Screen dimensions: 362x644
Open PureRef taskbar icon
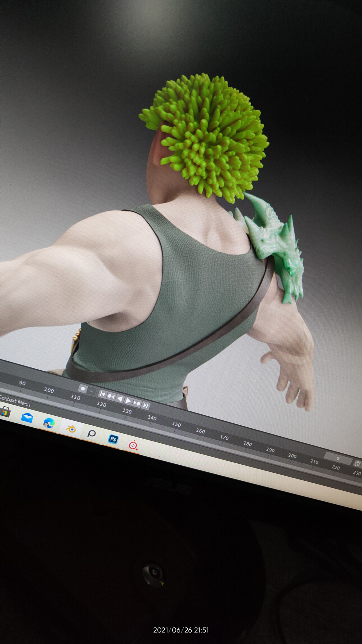coord(92,434)
